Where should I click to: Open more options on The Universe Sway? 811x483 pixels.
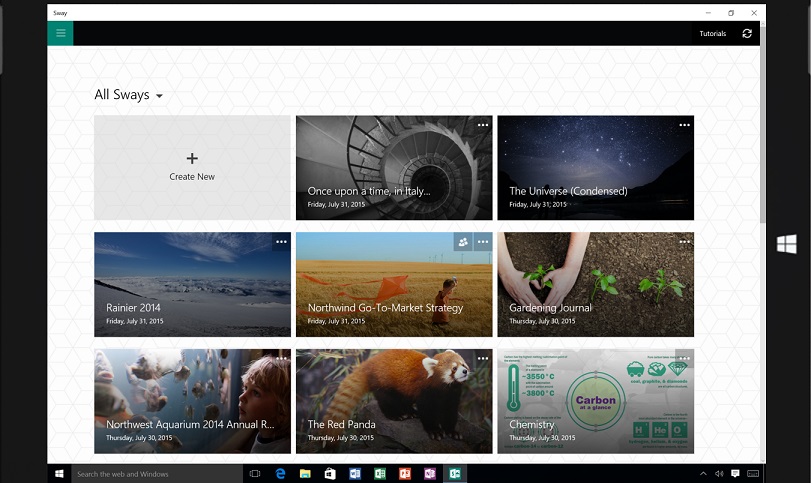pyautogui.click(x=685, y=125)
